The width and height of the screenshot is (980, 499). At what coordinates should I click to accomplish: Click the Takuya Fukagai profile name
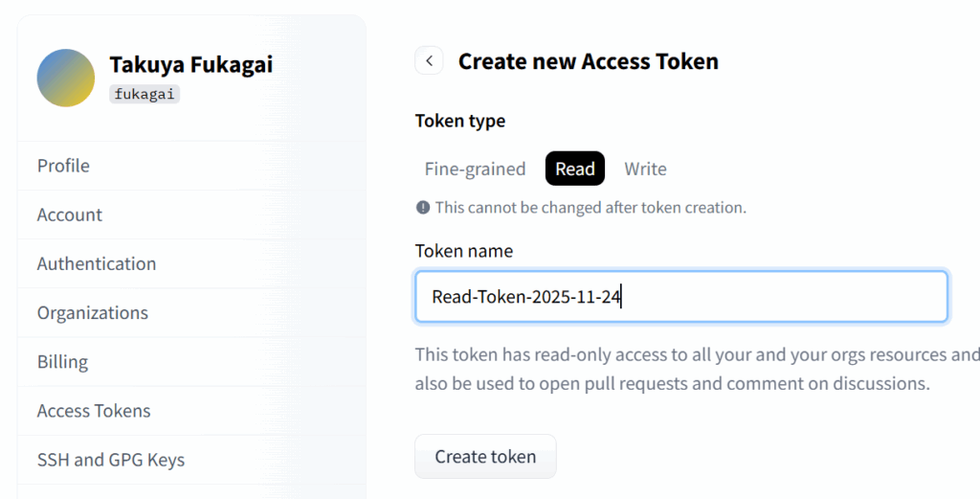pos(190,64)
